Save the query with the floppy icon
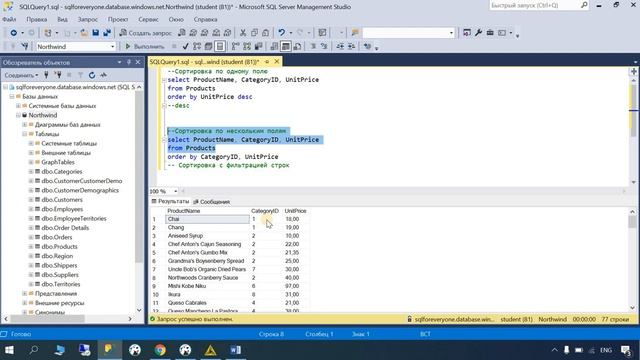The height and width of the screenshot is (360, 640). coord(96,33)
